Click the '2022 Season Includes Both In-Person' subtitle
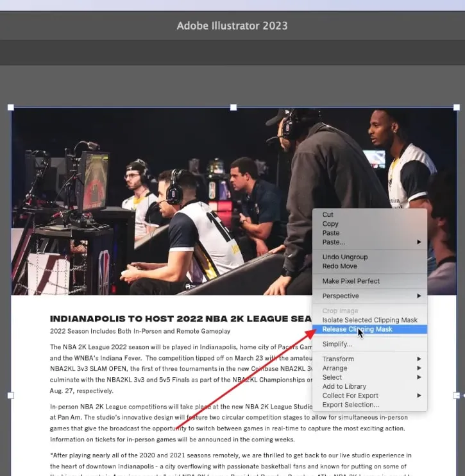 pyautogui.click(x=140, y=331)
